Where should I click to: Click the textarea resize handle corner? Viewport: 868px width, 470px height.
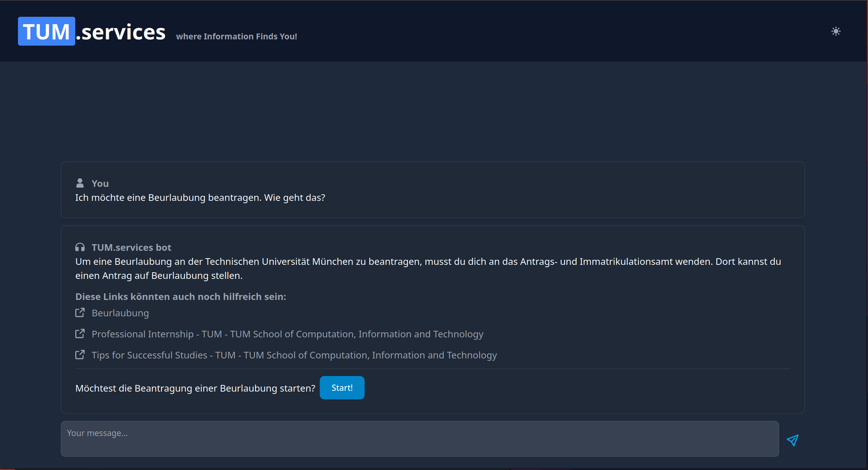coord(776,454)
